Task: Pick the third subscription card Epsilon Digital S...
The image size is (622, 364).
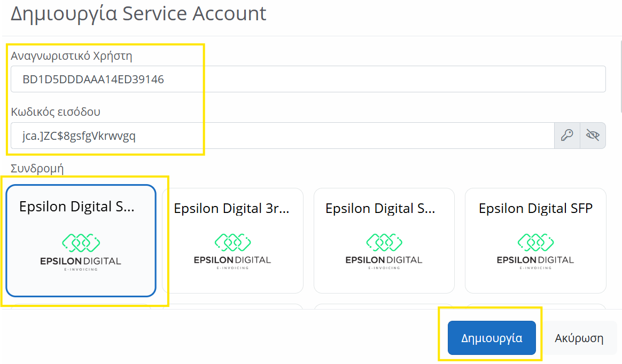Action: 384,240
